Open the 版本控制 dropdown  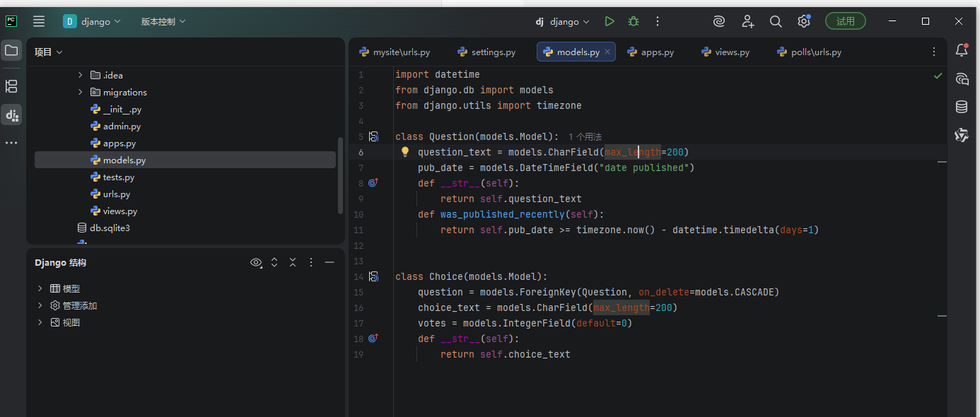pyautogui.click(x=163, y=22)
